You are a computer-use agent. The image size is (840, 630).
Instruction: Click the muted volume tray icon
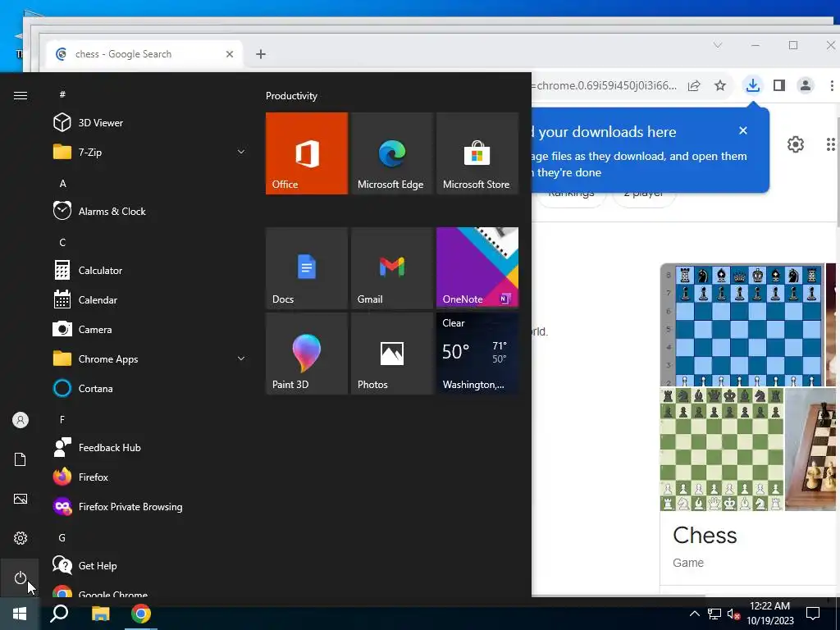734,614
